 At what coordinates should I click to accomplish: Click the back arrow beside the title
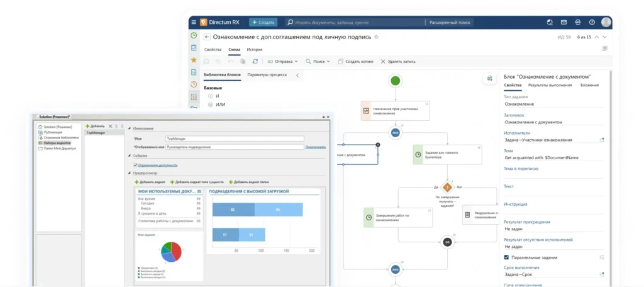coord(206,37)
